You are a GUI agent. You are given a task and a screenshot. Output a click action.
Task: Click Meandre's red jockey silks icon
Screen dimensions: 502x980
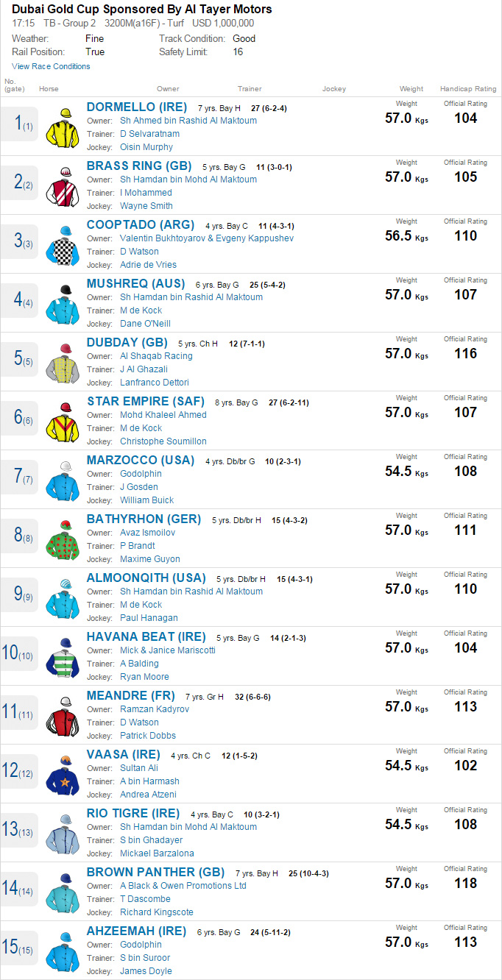pyautogui.click(x=62, y=715)
